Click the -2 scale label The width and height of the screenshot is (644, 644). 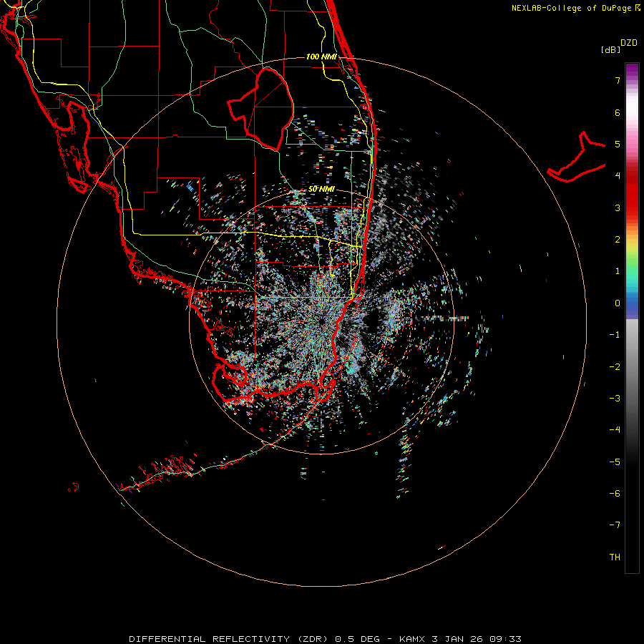(x=615, y=367)
